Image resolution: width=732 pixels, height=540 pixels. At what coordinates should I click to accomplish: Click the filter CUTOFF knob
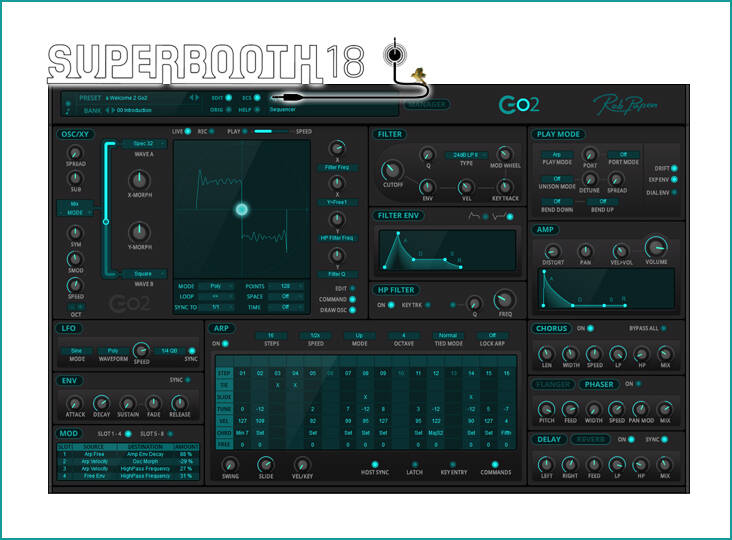click(392, 170)
